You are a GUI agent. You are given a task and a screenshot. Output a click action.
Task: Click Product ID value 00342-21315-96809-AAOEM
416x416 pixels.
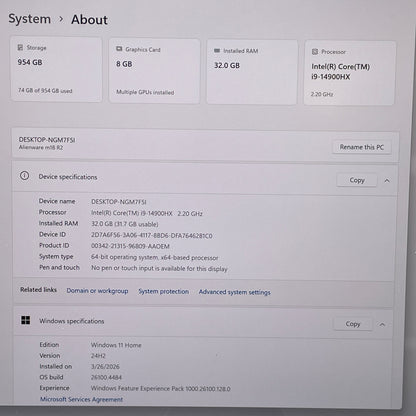pyautogui.click(x=130, y=246)
